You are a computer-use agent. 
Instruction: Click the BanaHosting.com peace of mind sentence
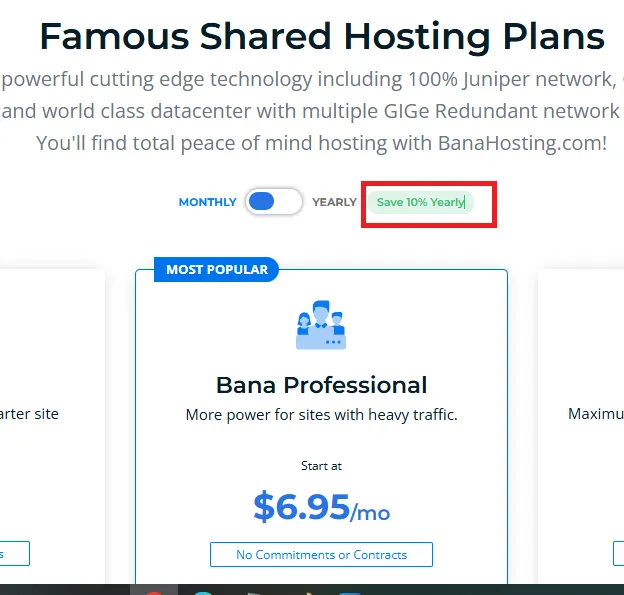coord(322,143)
